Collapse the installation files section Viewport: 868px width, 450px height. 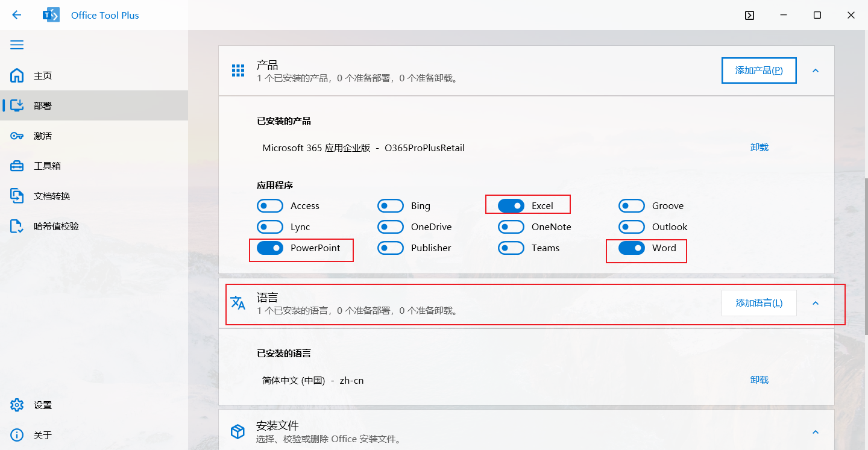coord(816,432)
